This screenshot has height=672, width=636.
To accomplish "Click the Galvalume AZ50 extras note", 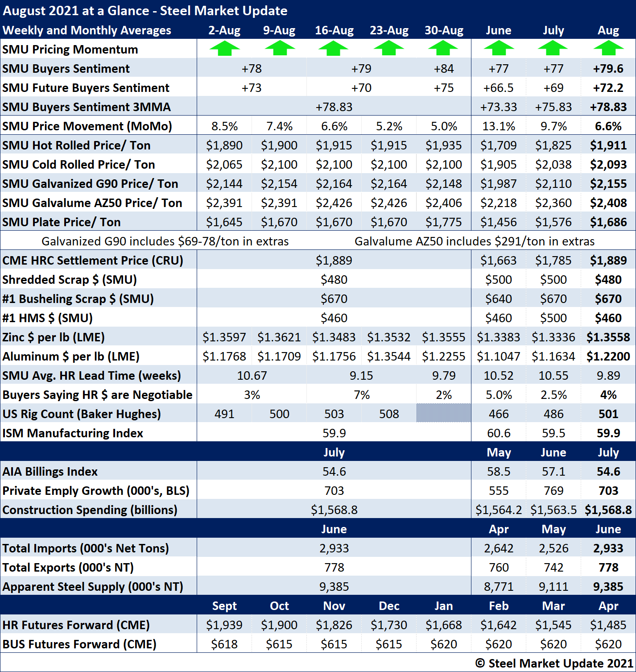I will tap(475, 241).
